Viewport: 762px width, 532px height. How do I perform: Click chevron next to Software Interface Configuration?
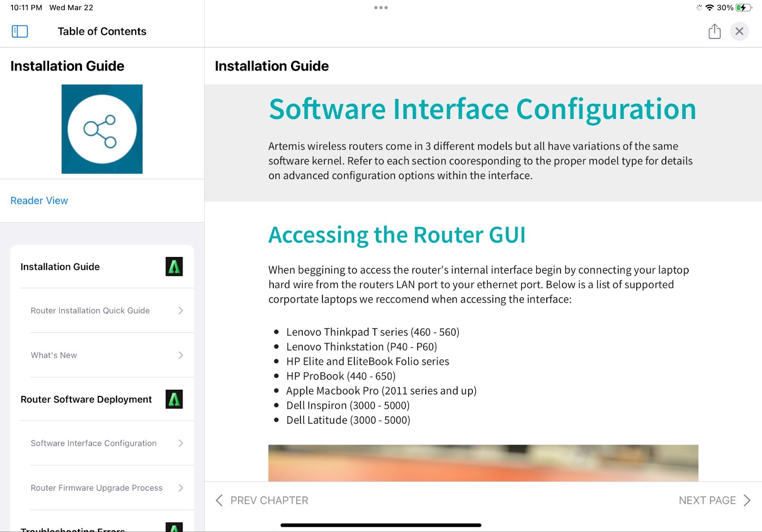[x=180, y=443]
